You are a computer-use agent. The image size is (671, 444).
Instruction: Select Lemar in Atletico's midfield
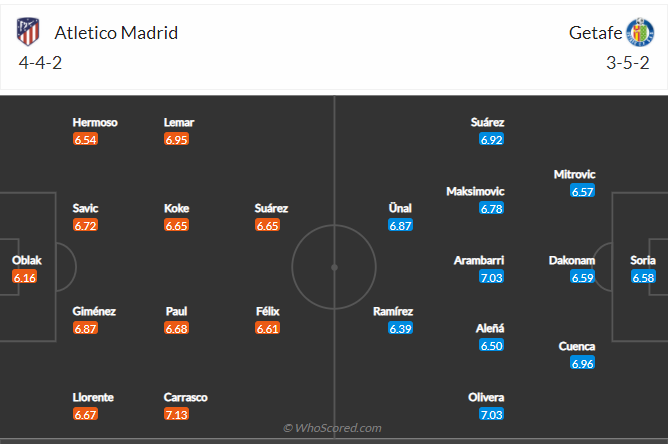179,122
